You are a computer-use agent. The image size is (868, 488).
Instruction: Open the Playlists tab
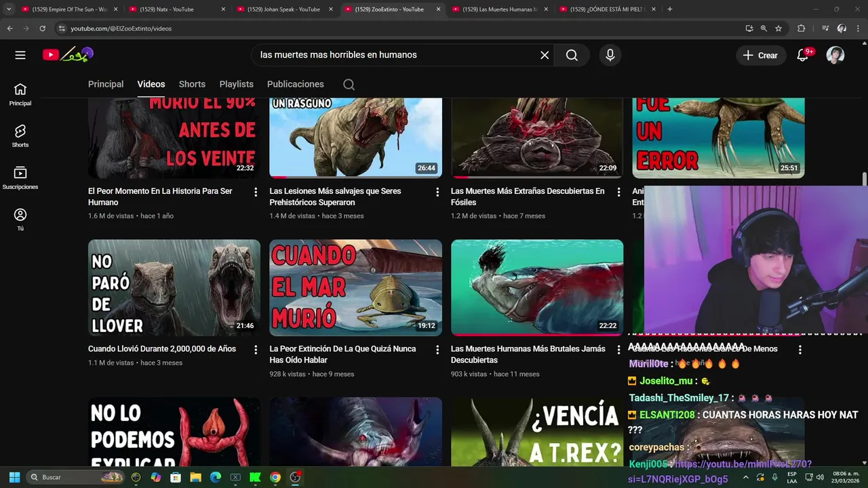(x=237, y=84)
